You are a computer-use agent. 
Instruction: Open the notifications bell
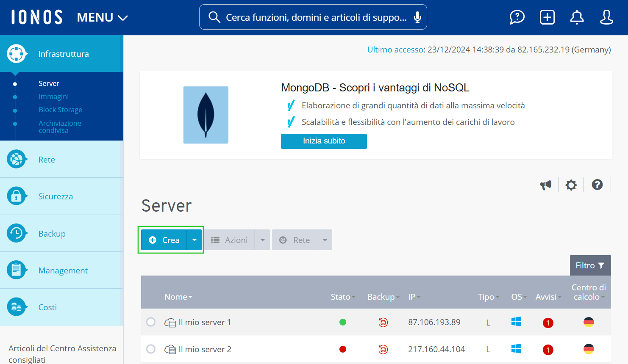pos(577,17)
